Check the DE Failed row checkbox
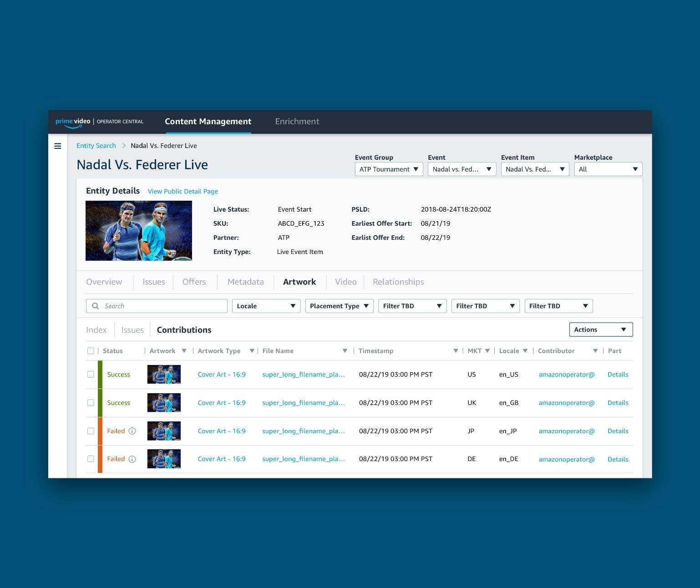 (91, 459)
